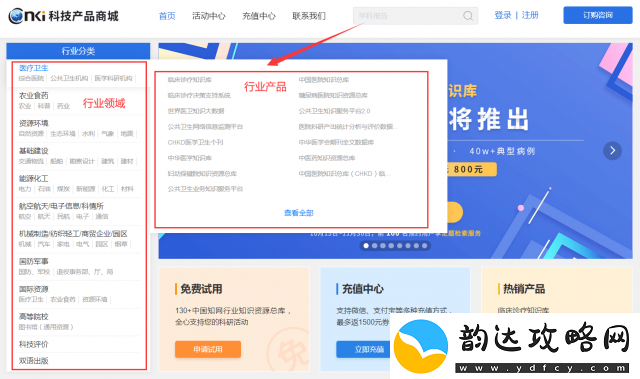Viewport: 640px width, 379px height.
Task: Open 中华医学知识库 product link
Action: 190,158
